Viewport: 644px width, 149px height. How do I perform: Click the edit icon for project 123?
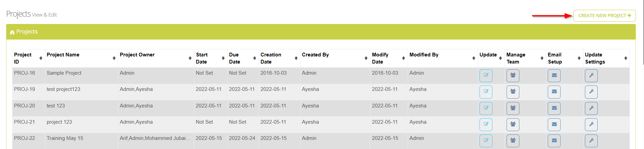coord(486,124)
